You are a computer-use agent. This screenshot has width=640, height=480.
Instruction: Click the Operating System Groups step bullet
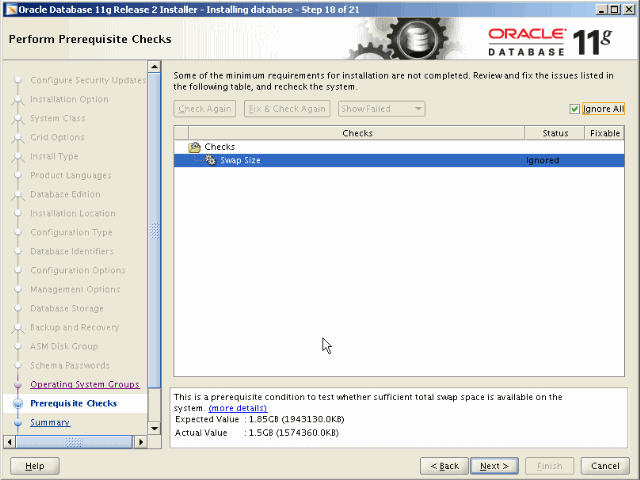(18, 384)
